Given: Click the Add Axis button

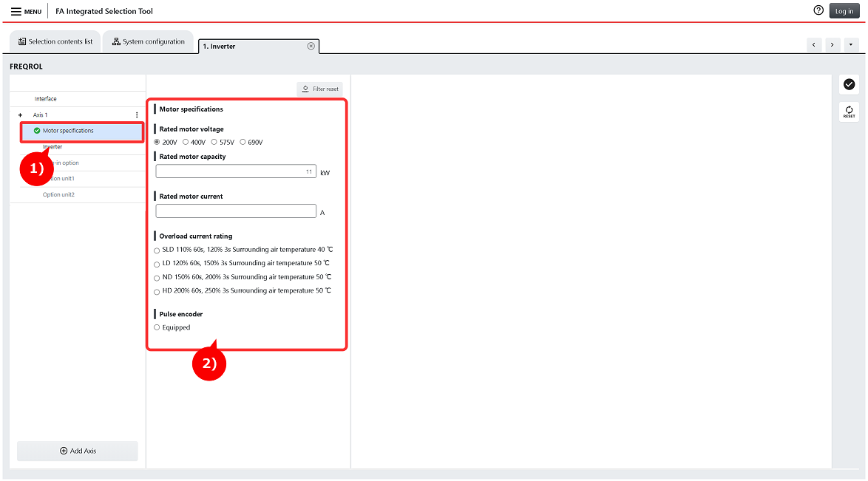Looking at the screenshot, I should [78, 451].
